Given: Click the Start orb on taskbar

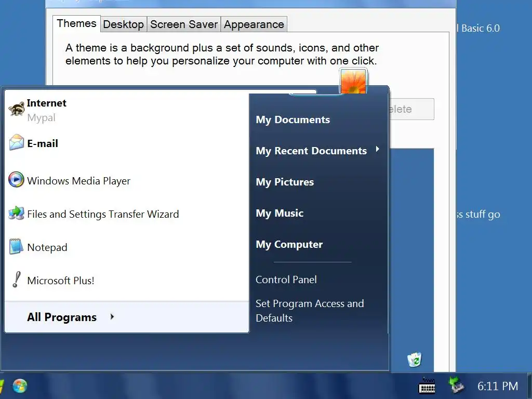Looking at the screenshot, I should coord(20,386).
